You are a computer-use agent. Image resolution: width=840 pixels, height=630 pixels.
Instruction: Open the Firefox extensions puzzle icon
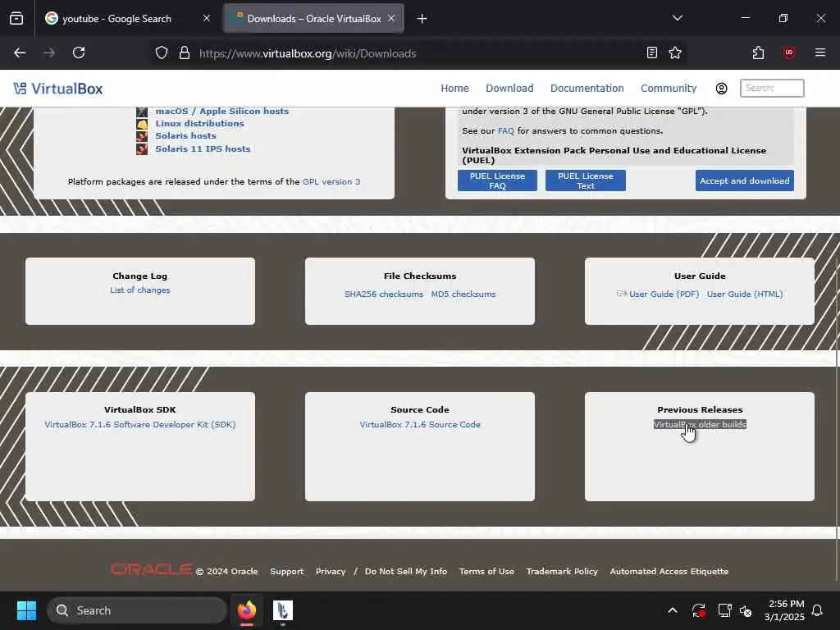758,52
